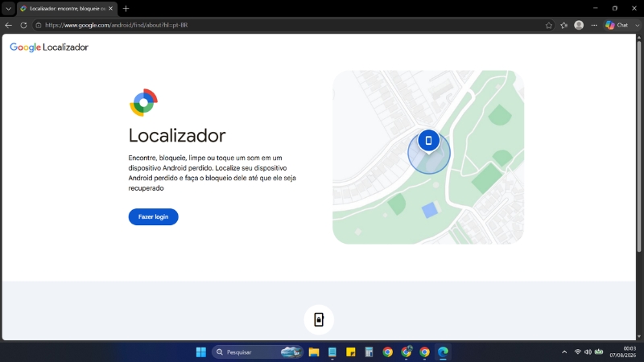Viewport: 644px width, 362px height.
Task: Open the Copilot Chat button
Action: (x=617, y=25)
